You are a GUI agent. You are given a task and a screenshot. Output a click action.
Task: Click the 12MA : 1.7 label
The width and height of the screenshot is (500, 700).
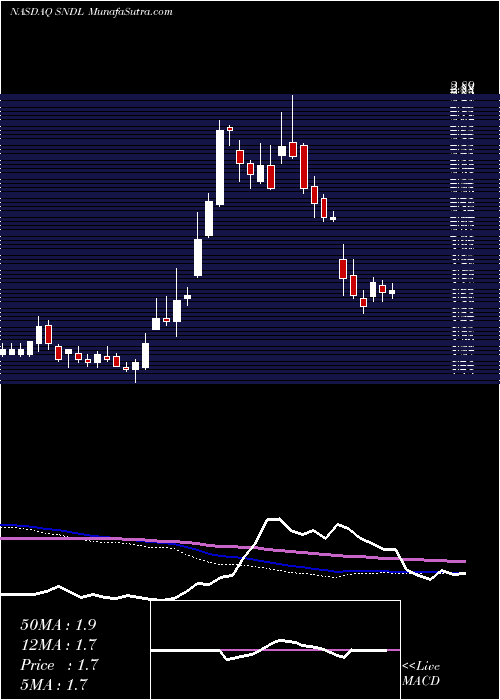pyautogui.click(x=58, y=645)
